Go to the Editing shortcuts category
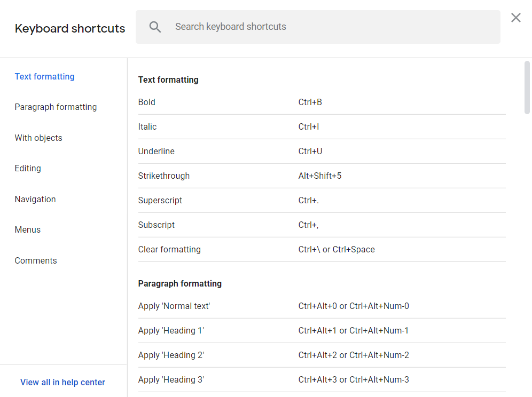Image resolution: width=532 pixels, height=397 pixels. pos(28,168)
